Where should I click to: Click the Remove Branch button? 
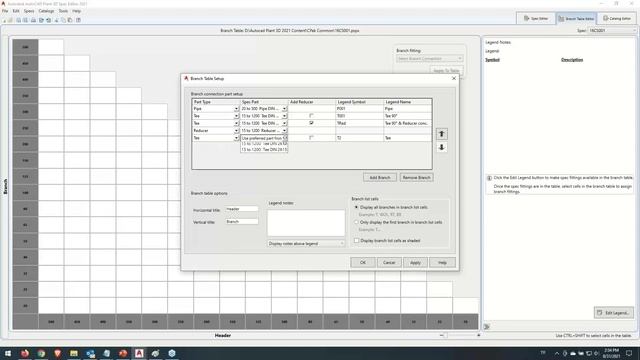(416, 178)
